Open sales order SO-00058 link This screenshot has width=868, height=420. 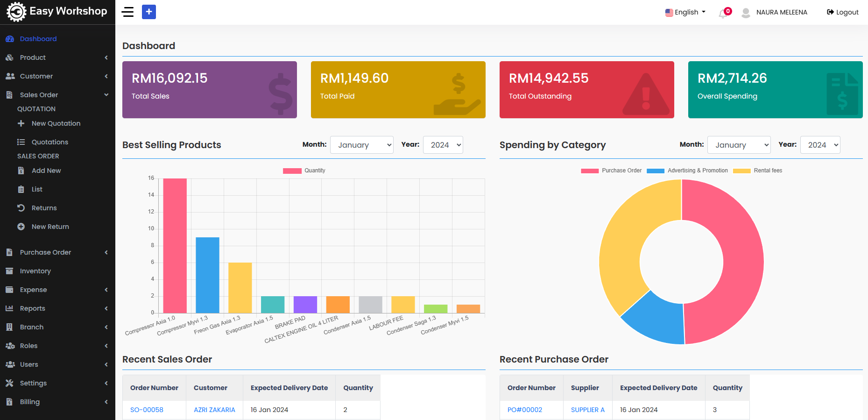coord(147,410)
